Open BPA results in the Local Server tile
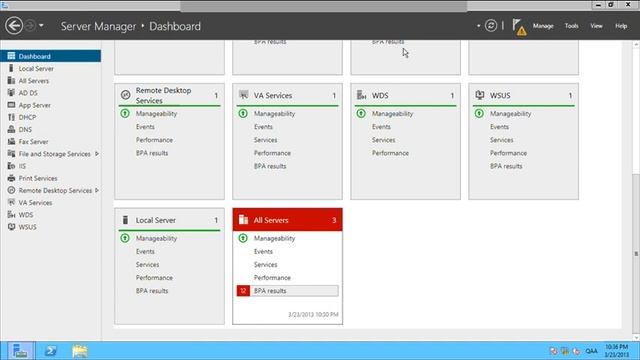This screenshot has height=360, width=640. point(152,291)
